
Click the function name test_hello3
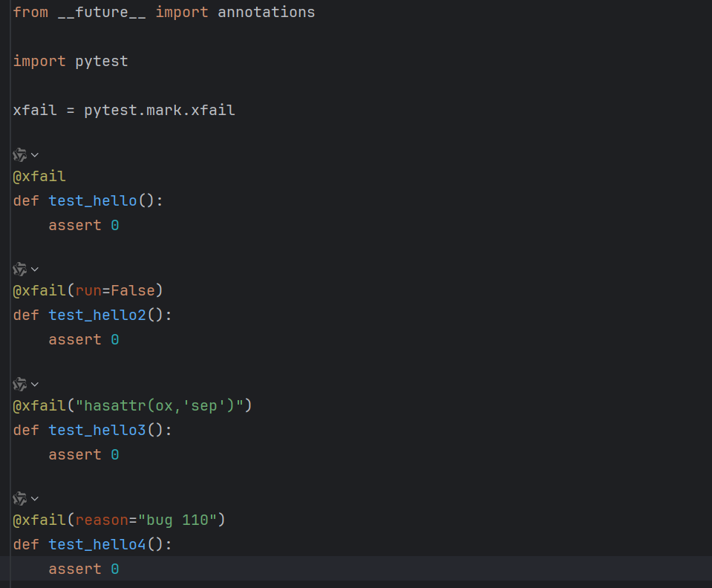pyautogui.click(x=97, y=430)
